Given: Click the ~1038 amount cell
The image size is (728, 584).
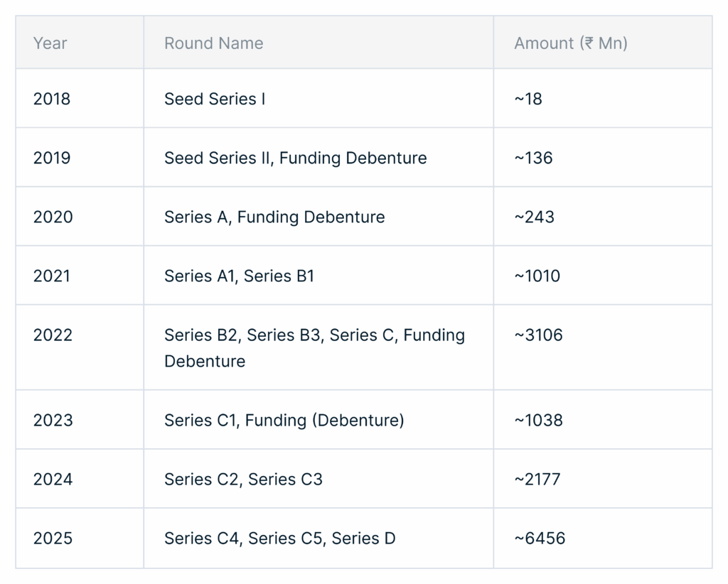Looking at the screenshot, I should pyautogui.click(x=603, y=419).
